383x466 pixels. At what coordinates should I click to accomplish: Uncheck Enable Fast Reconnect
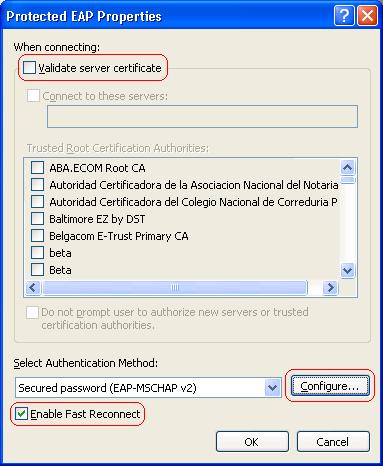[22, 414]
